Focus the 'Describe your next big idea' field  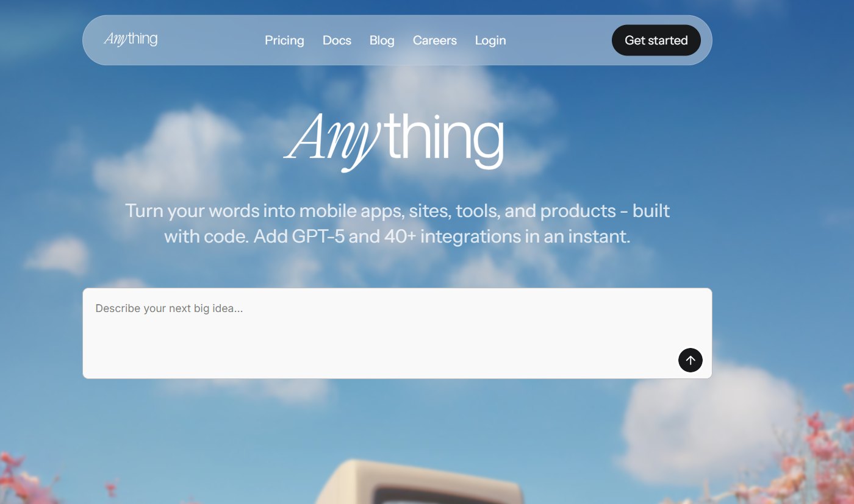point(378,329)
